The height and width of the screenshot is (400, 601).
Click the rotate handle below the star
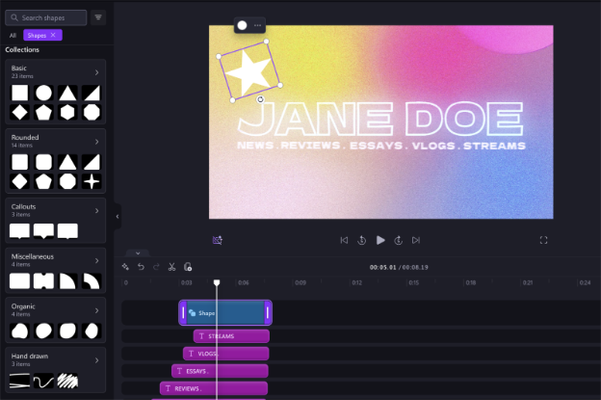pyautogui.click(x=260, y=99)
